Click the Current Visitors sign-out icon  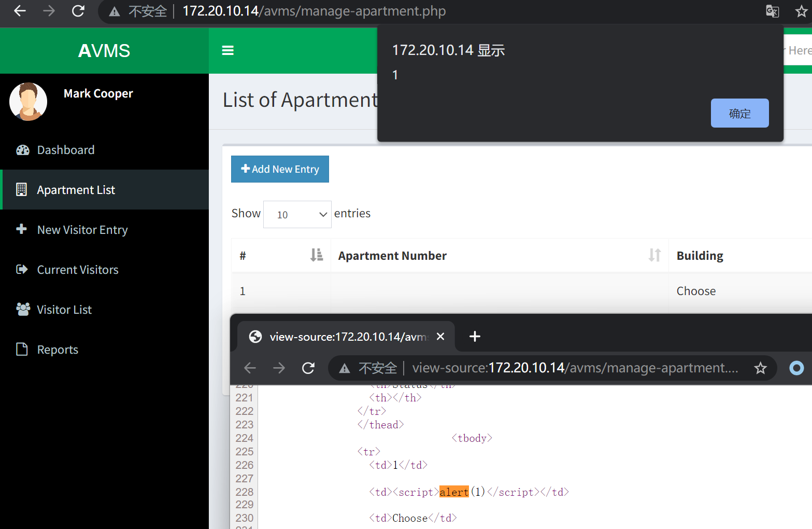(x=22, y=269)
